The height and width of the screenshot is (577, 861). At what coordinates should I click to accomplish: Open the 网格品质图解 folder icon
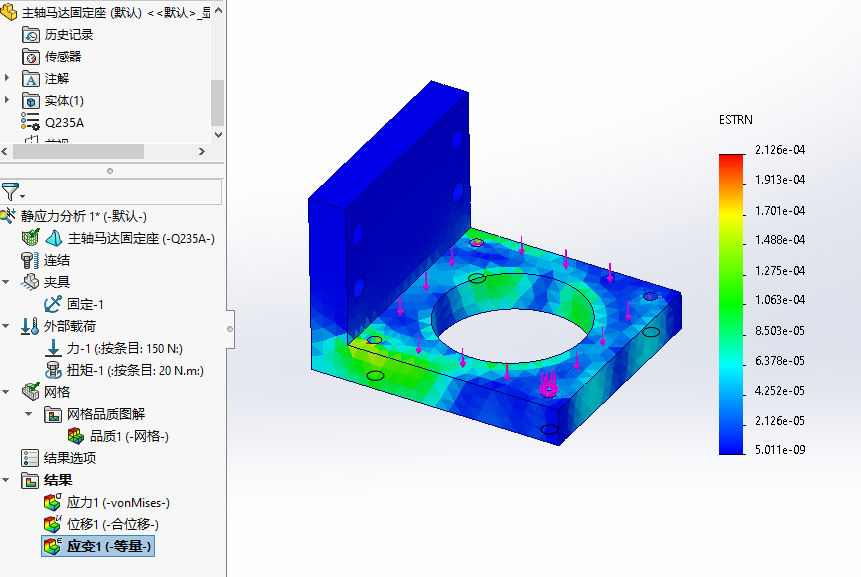(x=53, y=414)
